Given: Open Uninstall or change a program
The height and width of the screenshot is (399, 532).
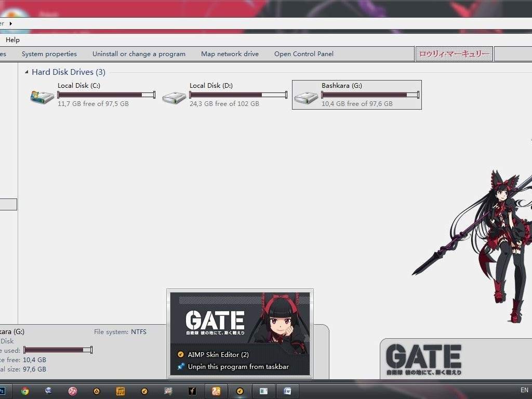Looking at the screenshot, I should pos(139,54).
